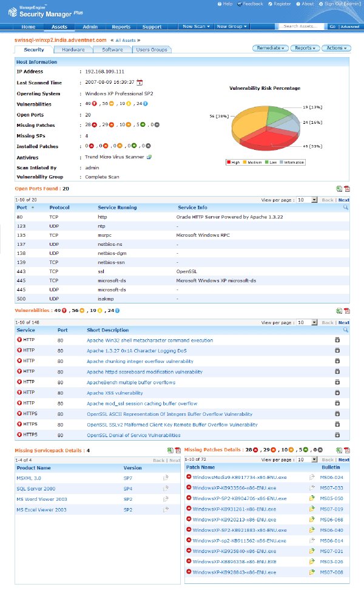Screen dimensions: 364x590
Task: Open the Advanced search link
Action: point(349,27)
